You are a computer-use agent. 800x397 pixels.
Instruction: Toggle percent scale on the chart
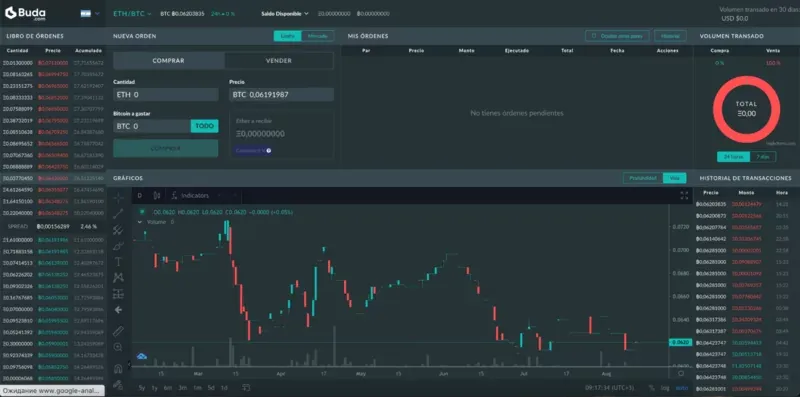652,388
